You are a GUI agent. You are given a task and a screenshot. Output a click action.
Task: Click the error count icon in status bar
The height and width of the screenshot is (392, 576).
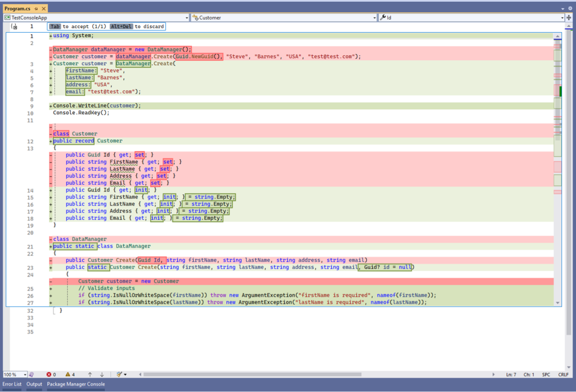(50, 375)
